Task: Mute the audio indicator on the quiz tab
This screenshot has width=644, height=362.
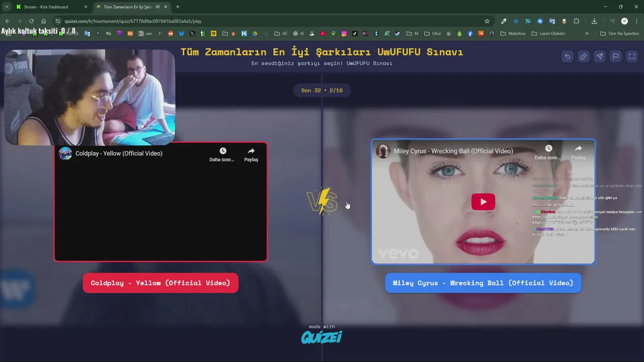Action: (x=157, y=7)
